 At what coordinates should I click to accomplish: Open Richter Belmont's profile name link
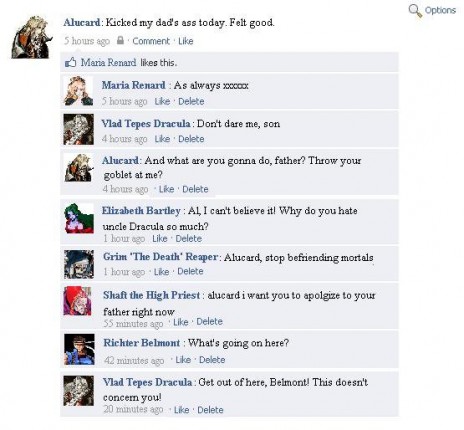click(x=142, y=343)
